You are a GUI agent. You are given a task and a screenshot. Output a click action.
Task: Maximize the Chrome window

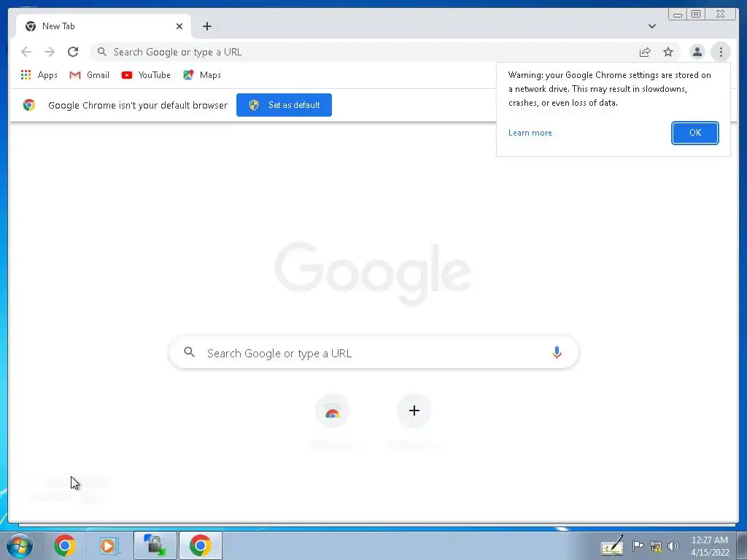696,15
